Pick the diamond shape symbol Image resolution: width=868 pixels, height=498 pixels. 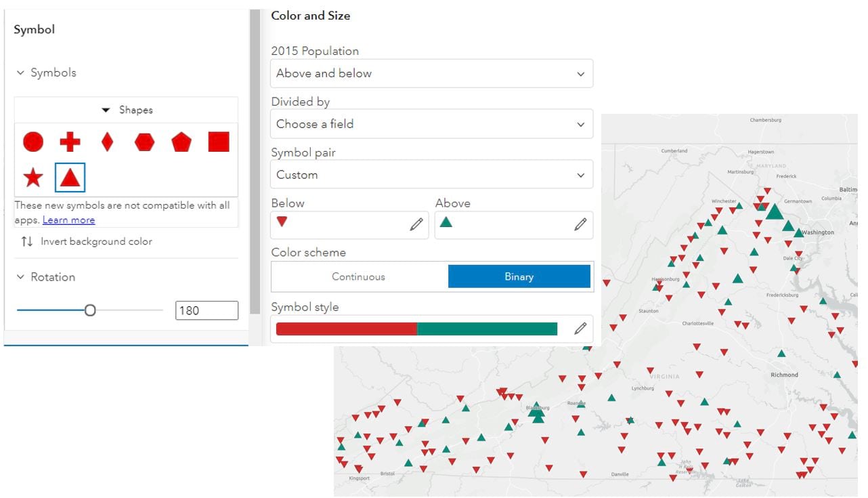(x=107, y=142)
